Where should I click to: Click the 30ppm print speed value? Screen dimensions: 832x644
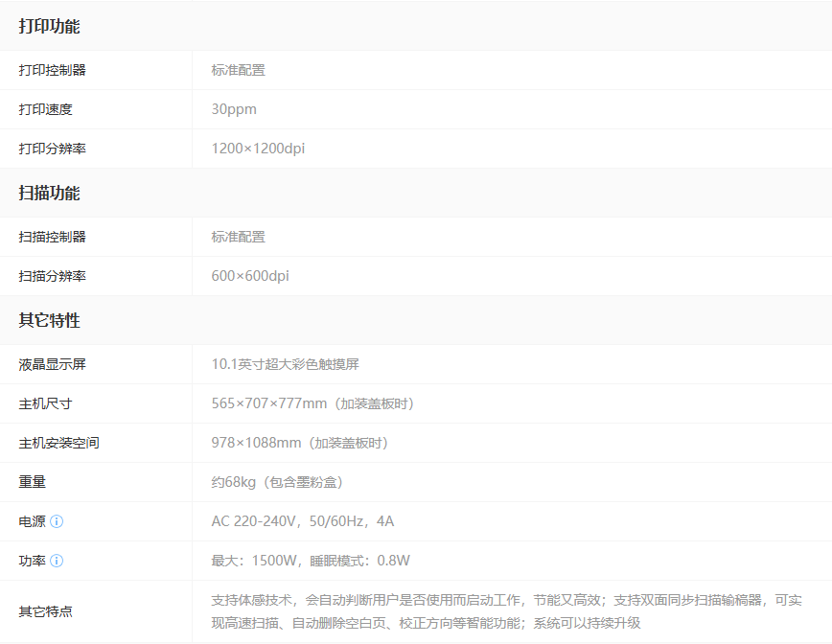click(234, 109)
